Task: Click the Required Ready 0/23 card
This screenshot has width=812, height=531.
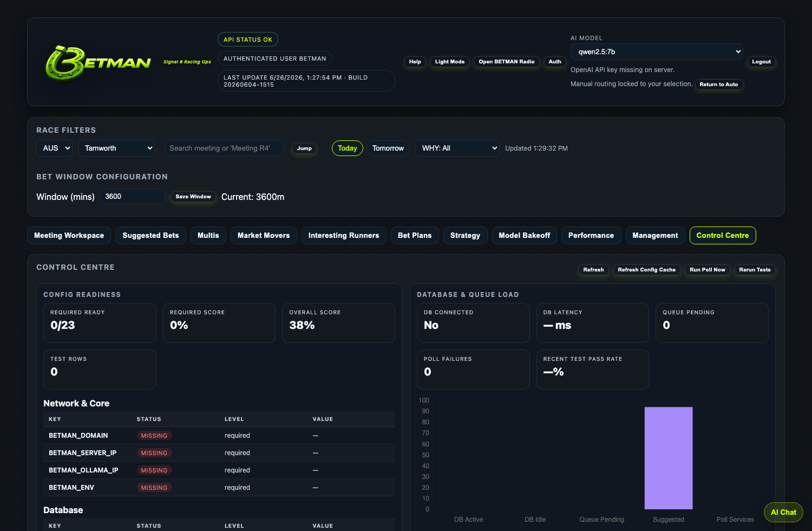Action: pos(100,323)
